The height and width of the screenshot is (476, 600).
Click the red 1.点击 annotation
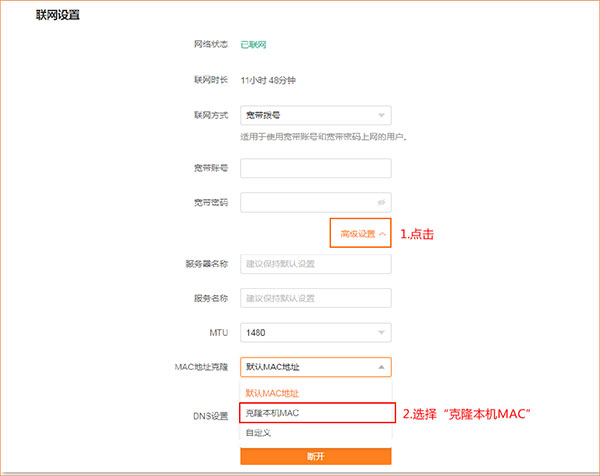tap(417, 234)
